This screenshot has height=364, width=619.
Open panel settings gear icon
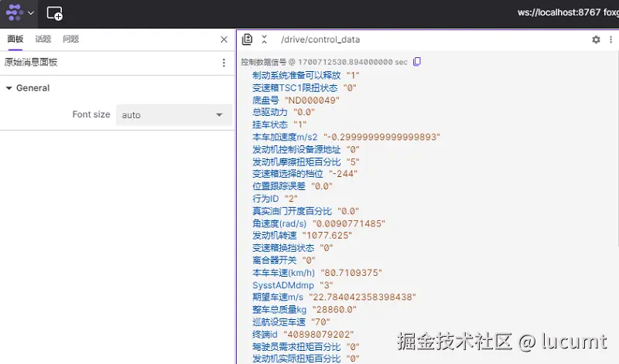coord(596,39)
